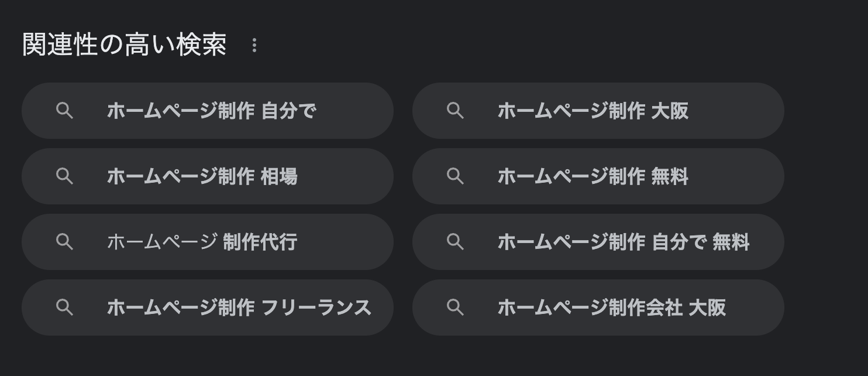Click search icon beside ホームページ制作 相場
Image resolution: width=868 pixels, height=376 pixels.
(x=64, y=176)
